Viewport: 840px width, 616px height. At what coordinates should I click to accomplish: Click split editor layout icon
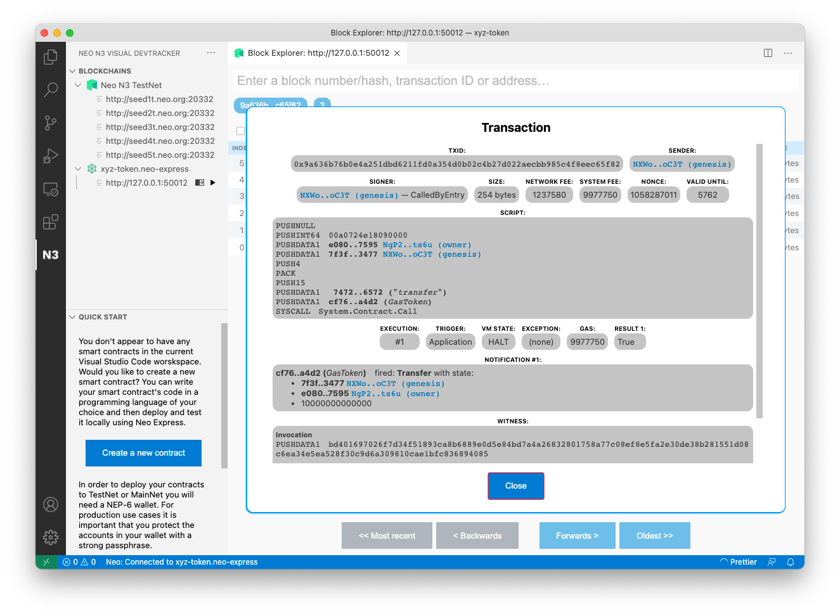coord(768,53)
